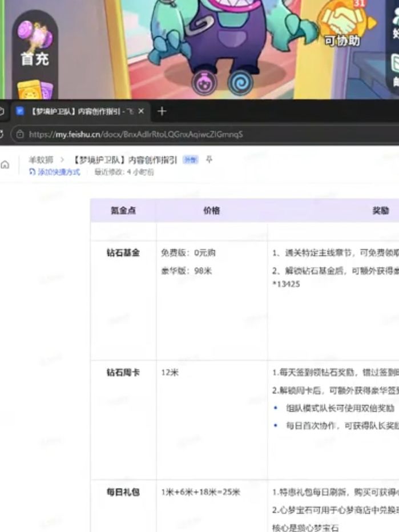
Task: Click the home icon in Feishu doc
Action: point(5,165)
